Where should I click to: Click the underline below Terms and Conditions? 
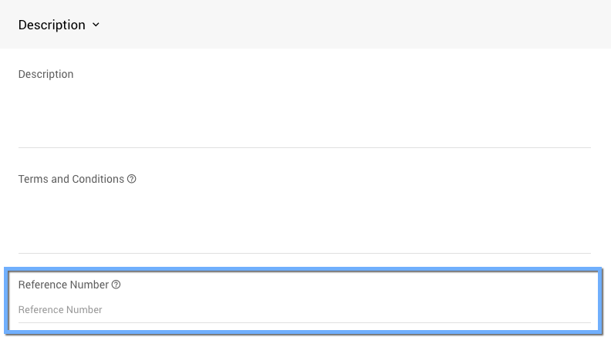point(304,253)
